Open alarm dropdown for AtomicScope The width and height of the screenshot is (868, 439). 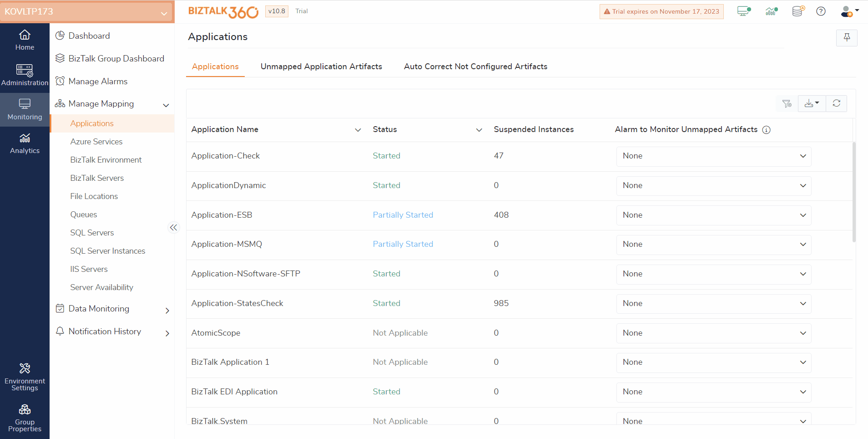(x=714, y=333)
